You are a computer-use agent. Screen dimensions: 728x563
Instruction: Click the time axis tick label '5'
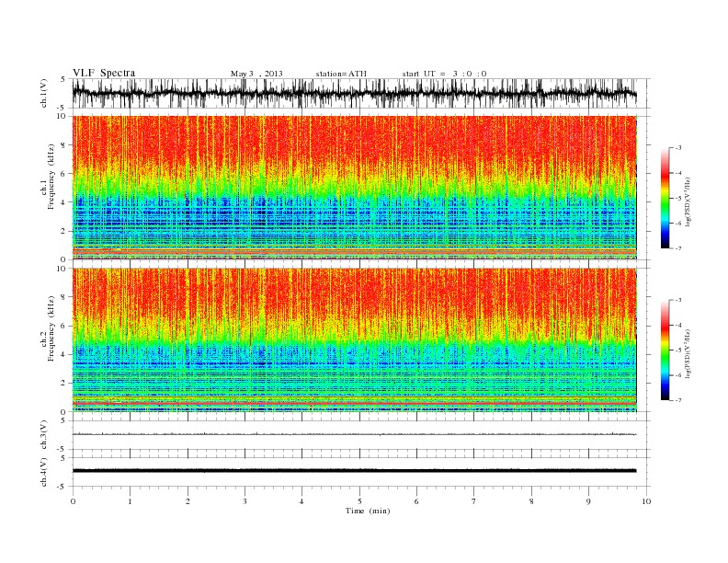pos(359,501)
